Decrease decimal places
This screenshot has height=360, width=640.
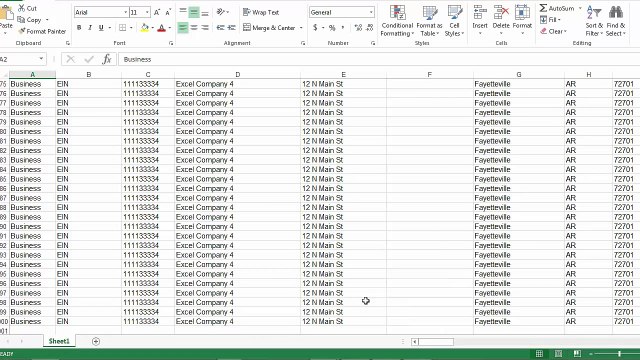(x=369, y=28)
